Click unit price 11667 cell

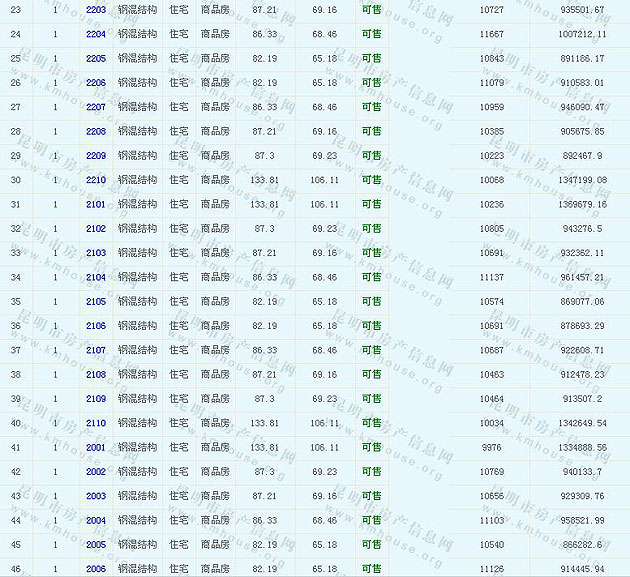pyautogui.click(x=491, y=34)
